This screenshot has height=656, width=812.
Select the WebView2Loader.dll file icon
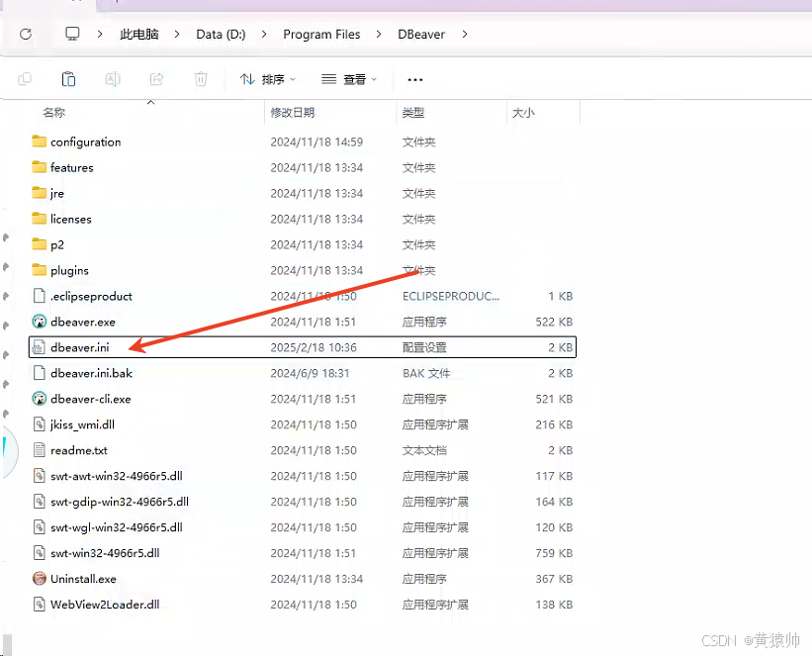[39, 605]
